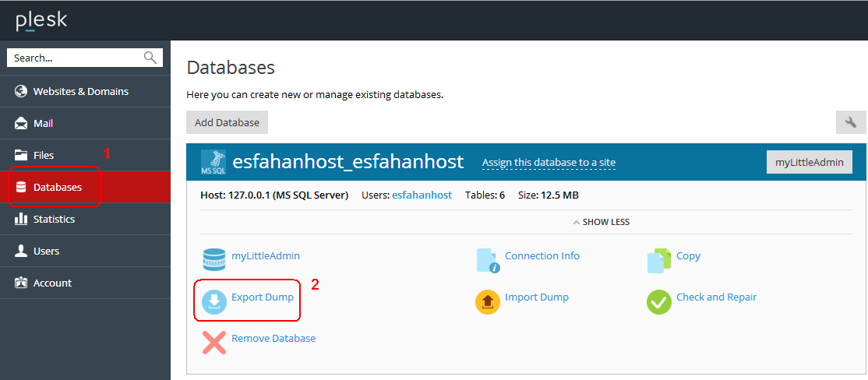Viewport: 868px width, 380px height.
Task: Open the Statistics section
Action: click(85, 219)
